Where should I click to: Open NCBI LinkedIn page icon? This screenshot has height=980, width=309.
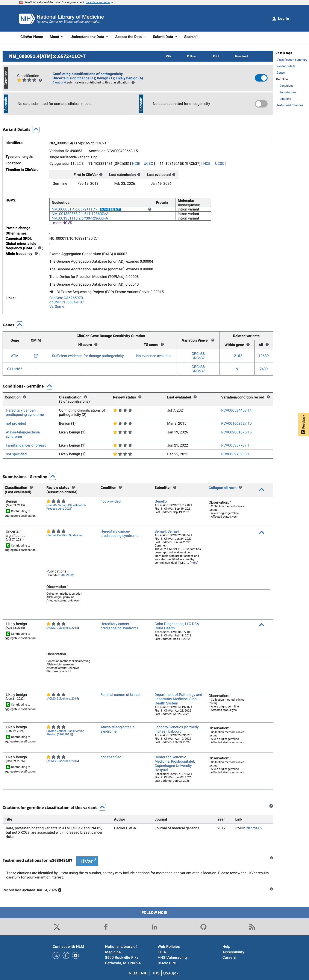point(154,927)
